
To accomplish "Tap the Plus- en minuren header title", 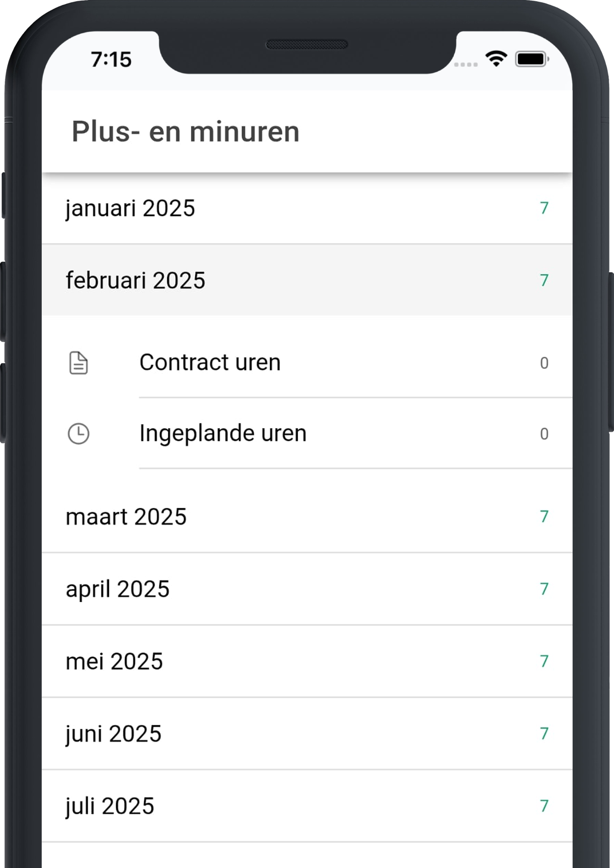I will 186,132.
